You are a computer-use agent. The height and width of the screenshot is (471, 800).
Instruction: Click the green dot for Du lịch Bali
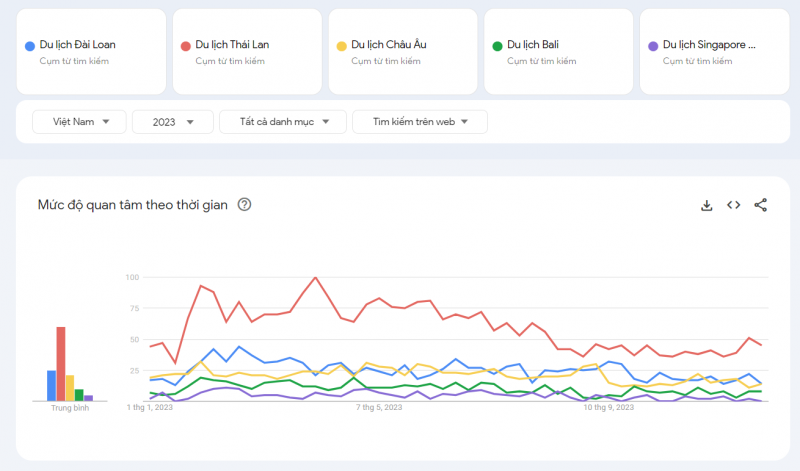coord(497,45)
